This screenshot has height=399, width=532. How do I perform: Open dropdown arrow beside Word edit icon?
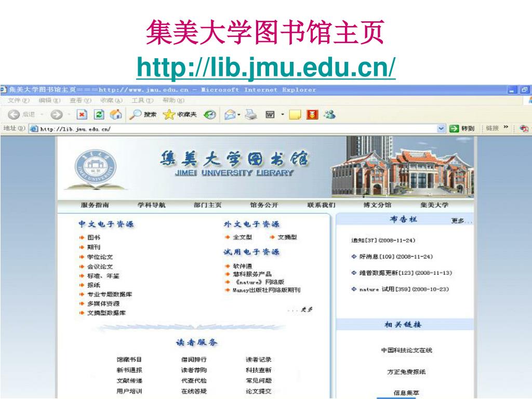pos(282,115)
